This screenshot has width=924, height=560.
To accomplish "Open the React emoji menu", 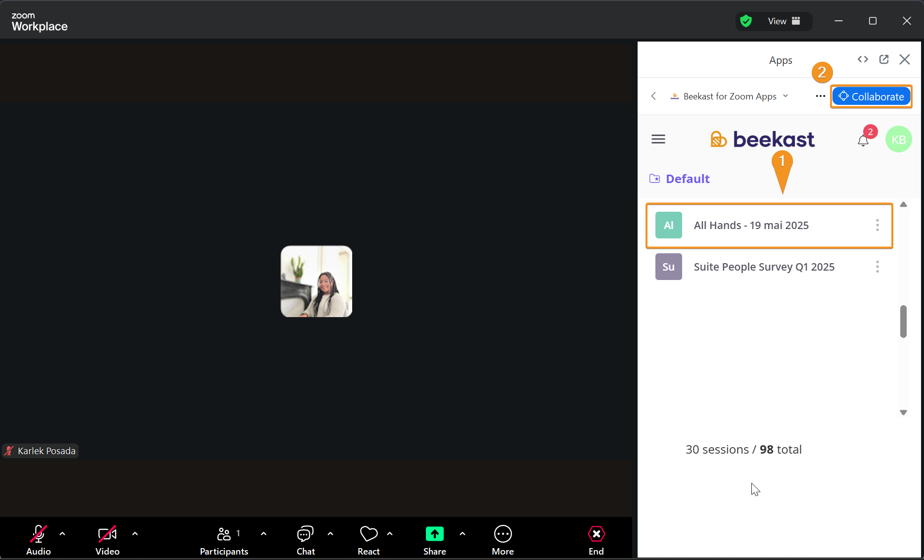I will click(x=369, y=539).
